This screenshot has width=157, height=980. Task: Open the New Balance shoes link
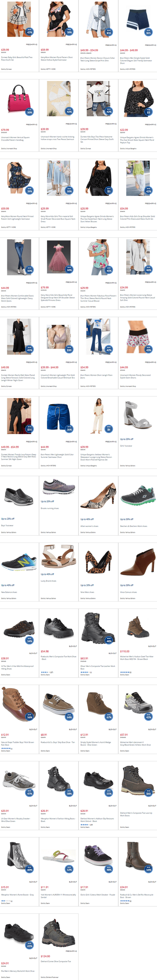[x=9, y=592]
